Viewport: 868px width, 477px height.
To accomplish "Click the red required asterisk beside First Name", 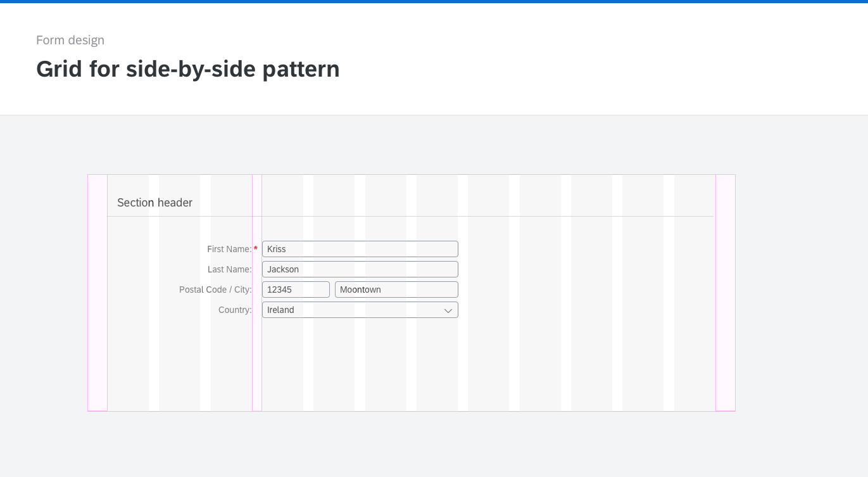I will tap(255, 248).
